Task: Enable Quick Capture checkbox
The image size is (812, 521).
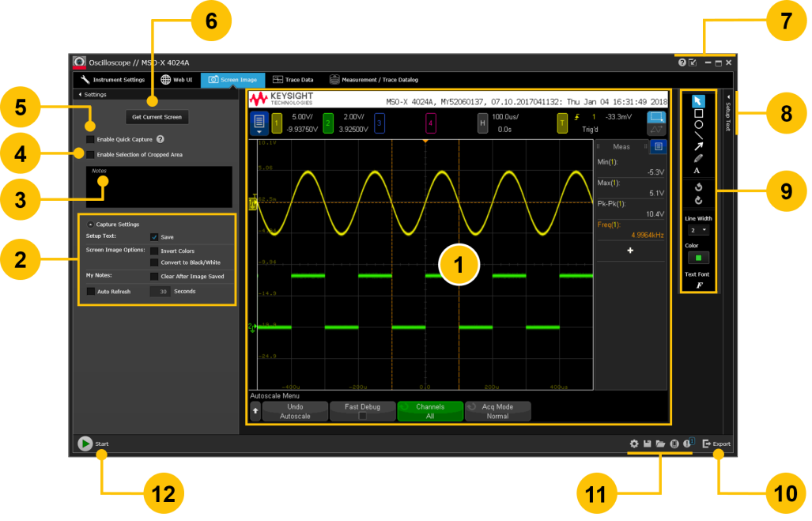Action: [90, 139]
